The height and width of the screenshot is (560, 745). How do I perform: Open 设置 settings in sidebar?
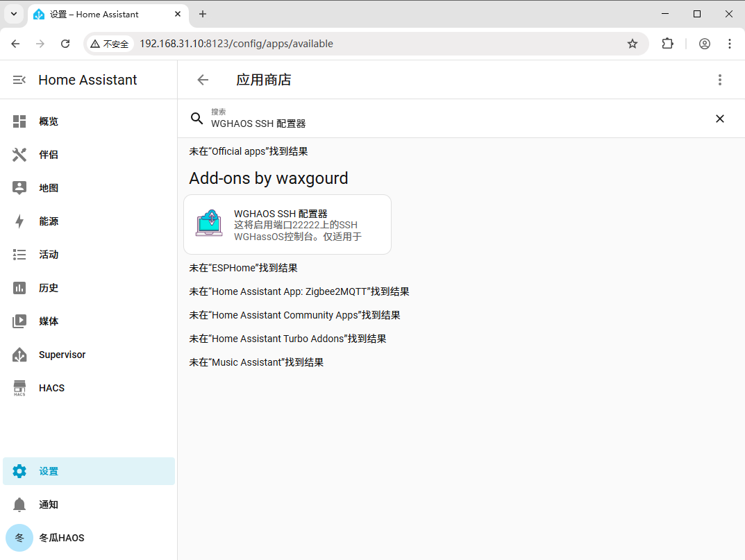[89, 471]
